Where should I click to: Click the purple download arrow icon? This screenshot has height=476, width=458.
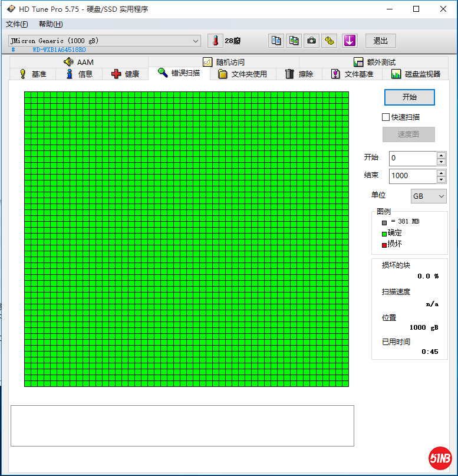click(350, 41)
